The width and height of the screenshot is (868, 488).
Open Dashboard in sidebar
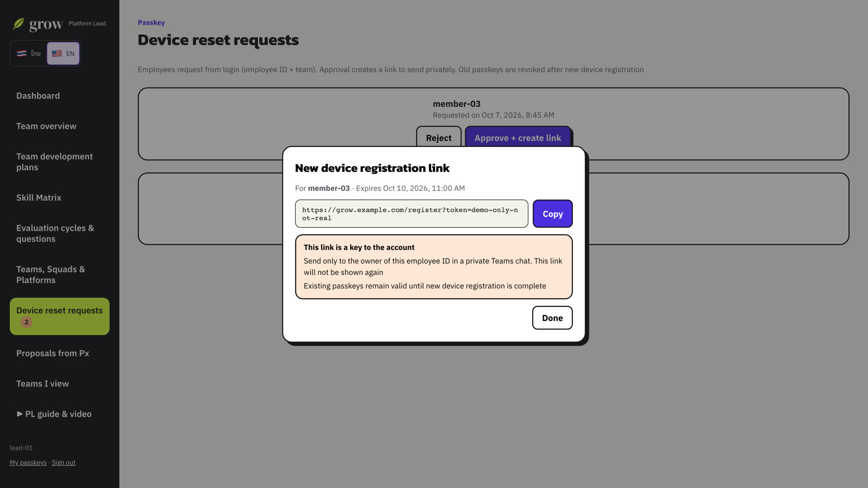pos(60,95)
